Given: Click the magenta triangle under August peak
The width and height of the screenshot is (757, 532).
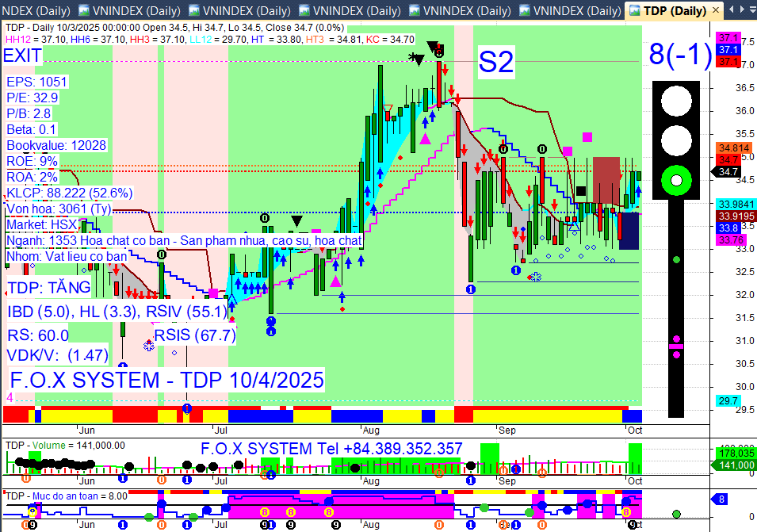Looking at the screenshot, I should 425,139.
